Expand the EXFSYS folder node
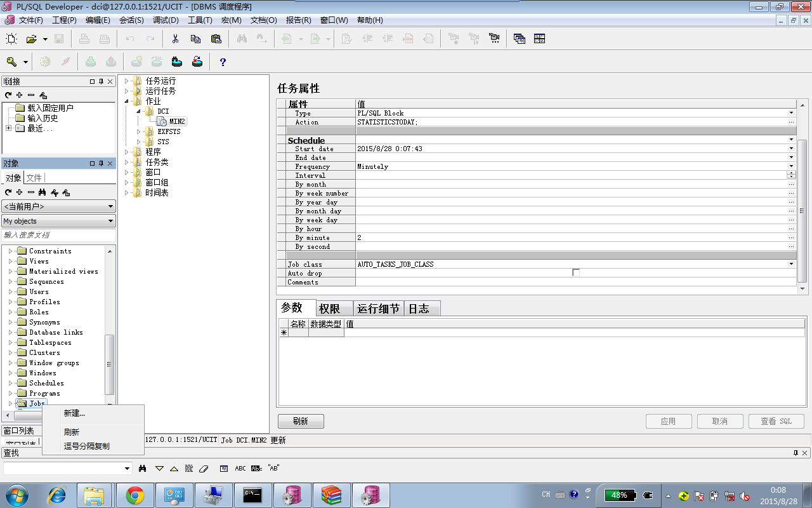Screen dimensions: 812x508 tap(139, 131)
